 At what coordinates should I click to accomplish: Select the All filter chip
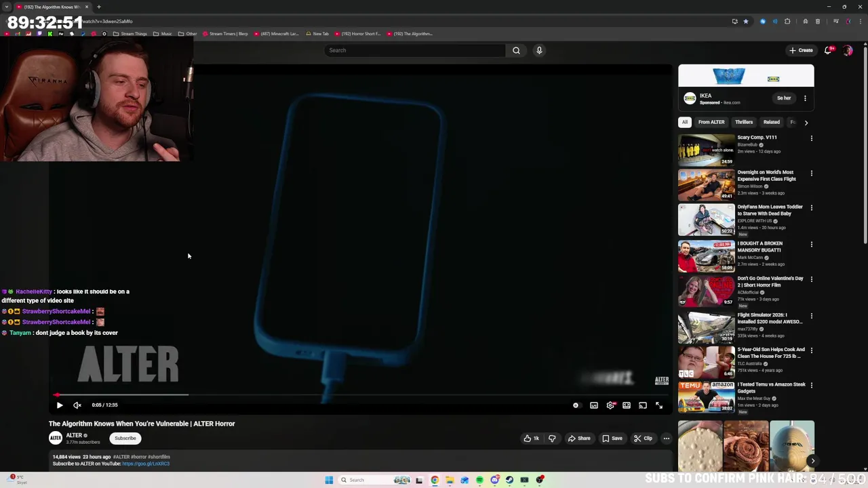click(685, 122)
